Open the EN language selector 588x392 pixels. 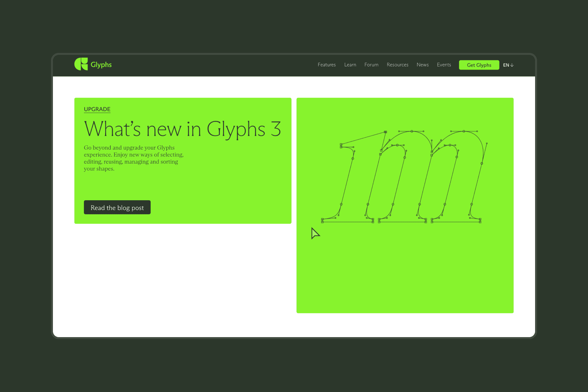coord(506,65)
